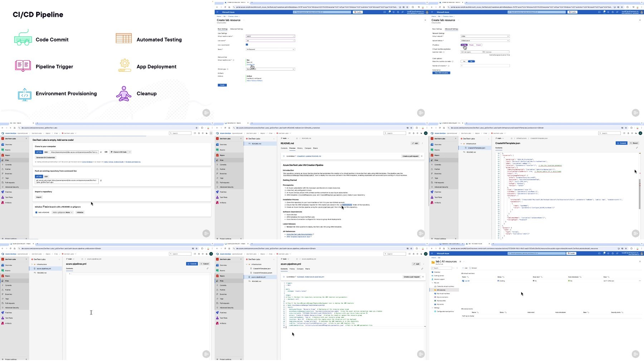Open Blame tab in the README.md panel
This screenshot has height=362, width=644.
(x=316, y=148)
